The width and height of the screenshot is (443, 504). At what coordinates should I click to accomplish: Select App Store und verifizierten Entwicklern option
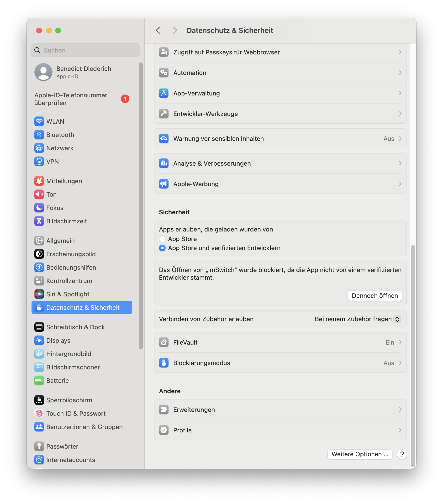[162, 248]
